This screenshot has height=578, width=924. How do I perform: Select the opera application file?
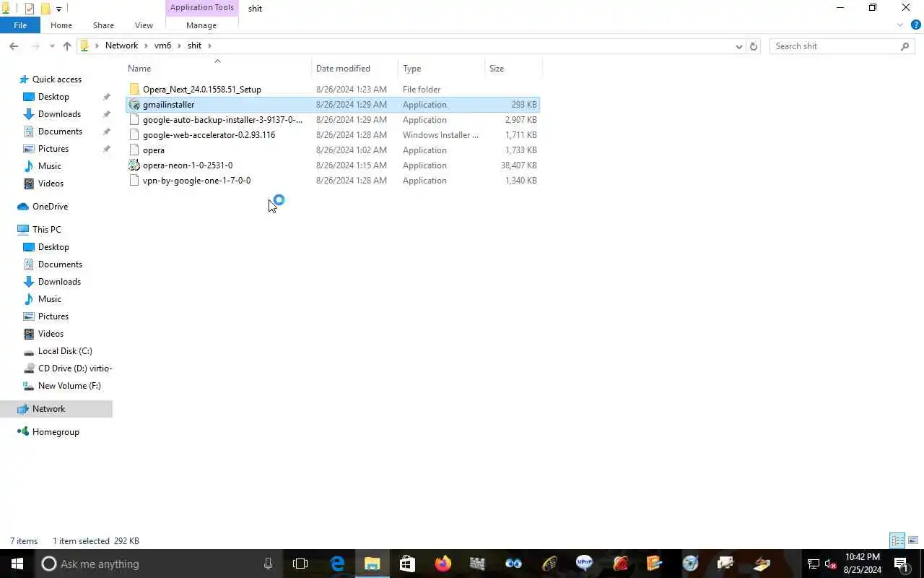point(154,150)
